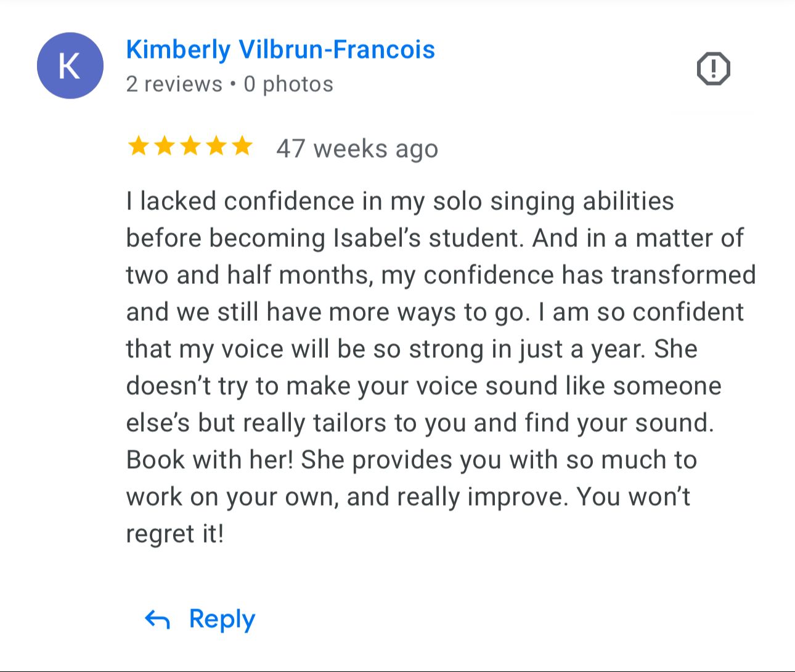Click the "0 photos" count
The height and width of the screenshot is (672, 795).
coord(288,84)
